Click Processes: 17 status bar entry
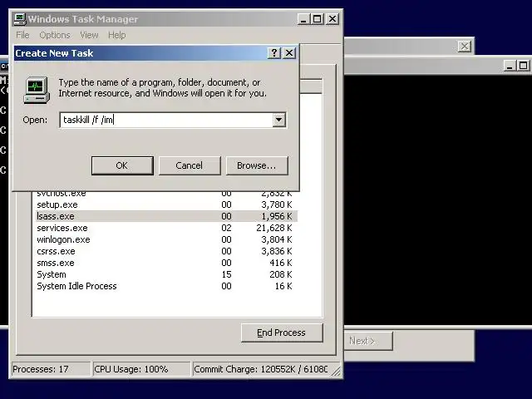The height and width of the screenshot is (399, 532). click(51, 369)
